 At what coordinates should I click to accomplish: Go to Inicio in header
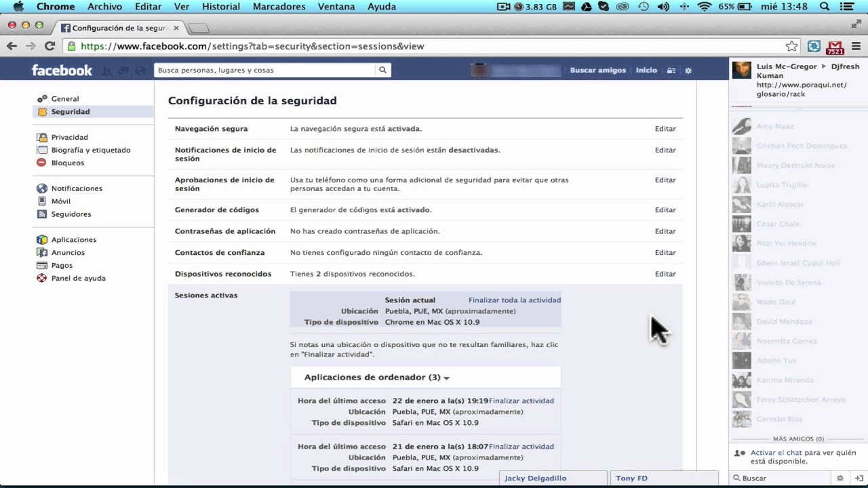point(646,70)
